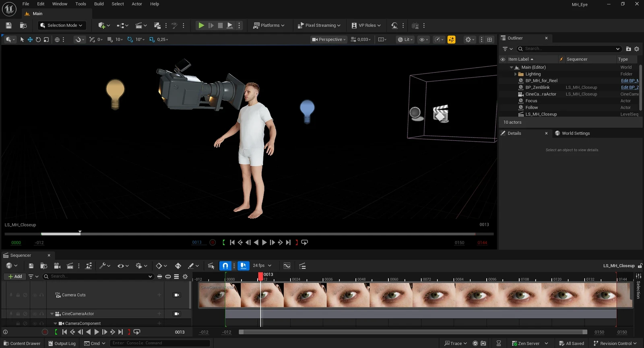Save the current level with disk icon
The width and height of the screenshot is (644, 348).
[x=8, y=25]
